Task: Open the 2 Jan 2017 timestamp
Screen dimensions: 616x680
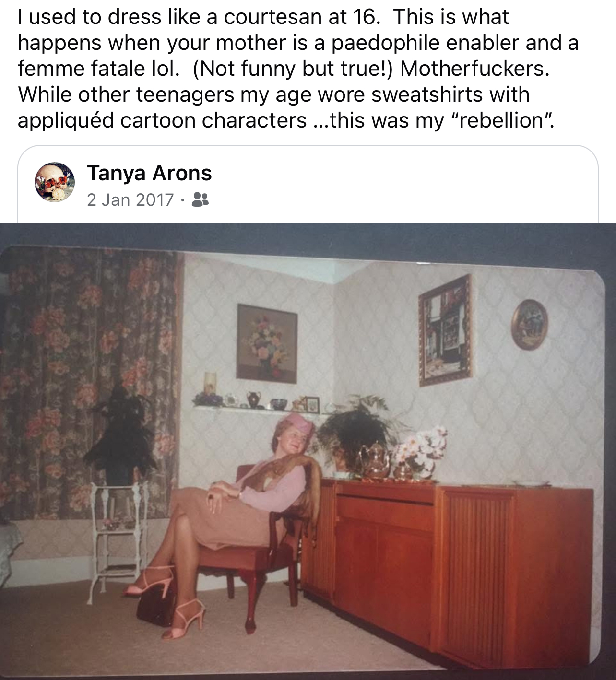Action: point(130,199)
